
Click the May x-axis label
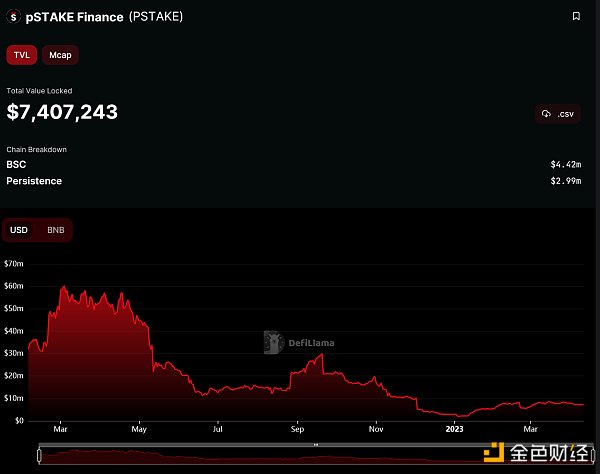[x=139, y=429]
